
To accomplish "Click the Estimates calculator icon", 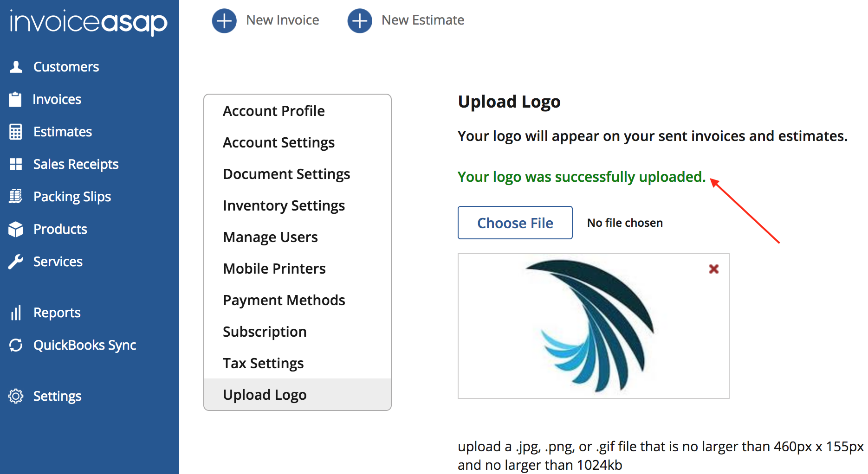I will pos(15,132).
